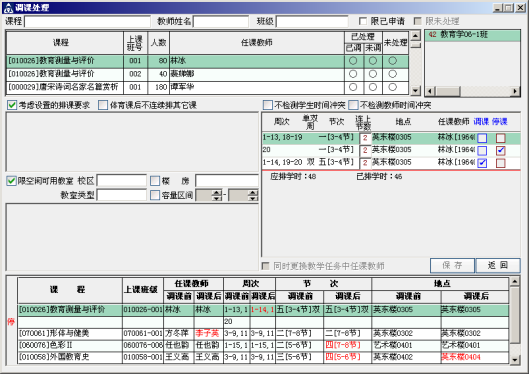Image resolution: width=530 pixels, height=375 pixels.
Task: Click the 返回 button
Action: click(x=498, y=265)
